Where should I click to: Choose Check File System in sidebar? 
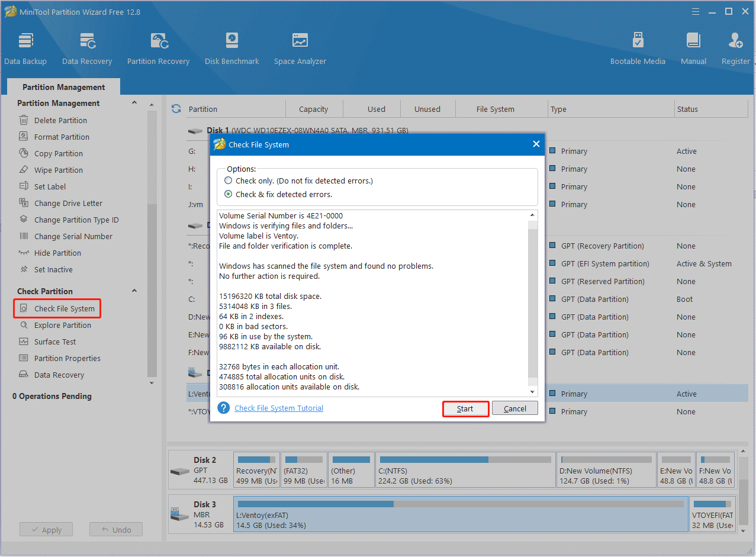click(x=64, y=308)
